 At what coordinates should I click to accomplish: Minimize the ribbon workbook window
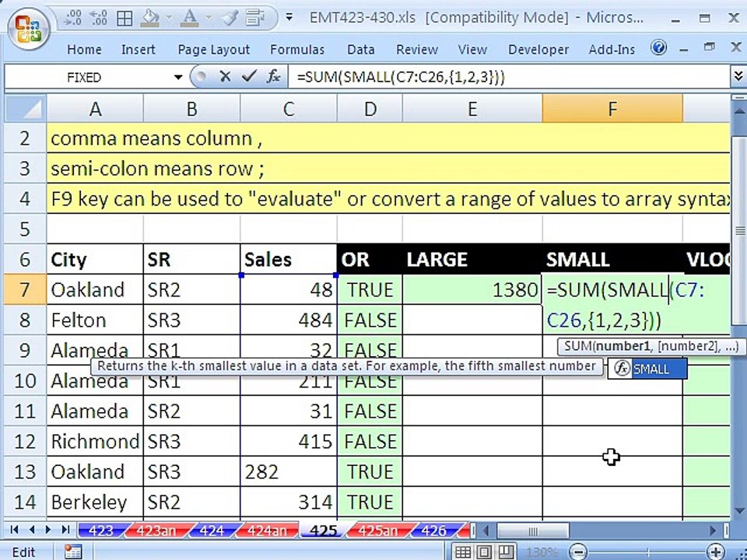(x=684, y=49)
